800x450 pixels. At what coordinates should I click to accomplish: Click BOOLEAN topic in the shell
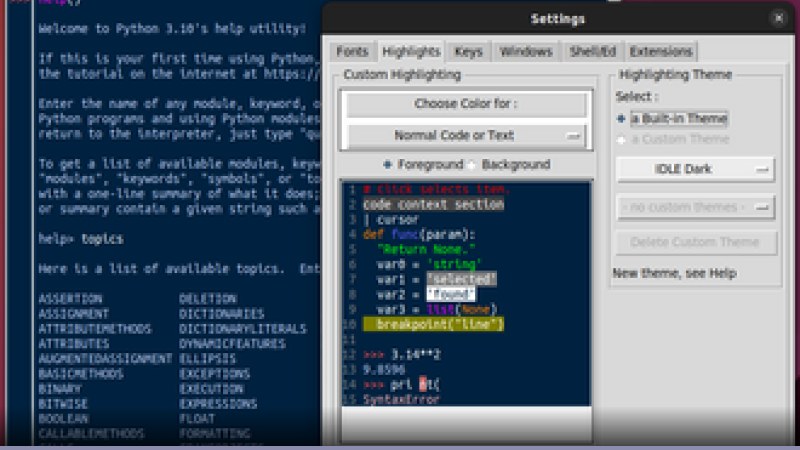[x=63, y=418]
